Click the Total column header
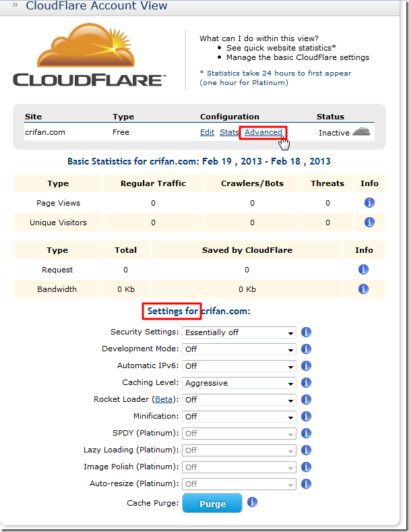Image resolution: width=409 pixels, height=532 pixels. click(x=125, y=250)
